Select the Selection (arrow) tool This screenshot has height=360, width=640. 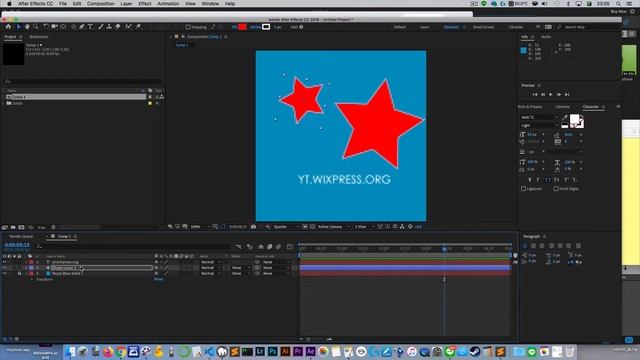(18, 27)
